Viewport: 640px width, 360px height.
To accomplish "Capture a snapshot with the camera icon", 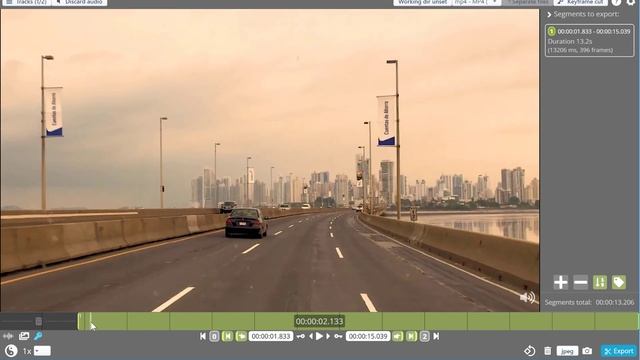I will [x=587, y=351].
